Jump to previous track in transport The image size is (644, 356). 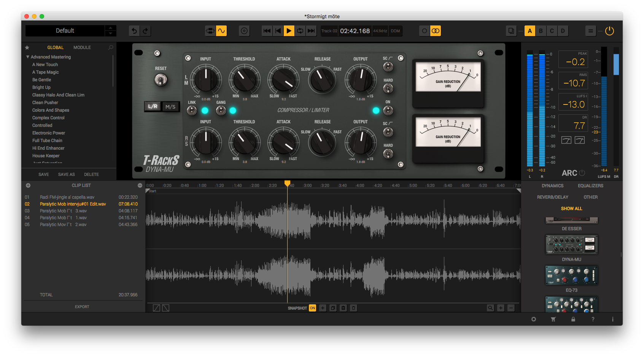tap(267, 31)
